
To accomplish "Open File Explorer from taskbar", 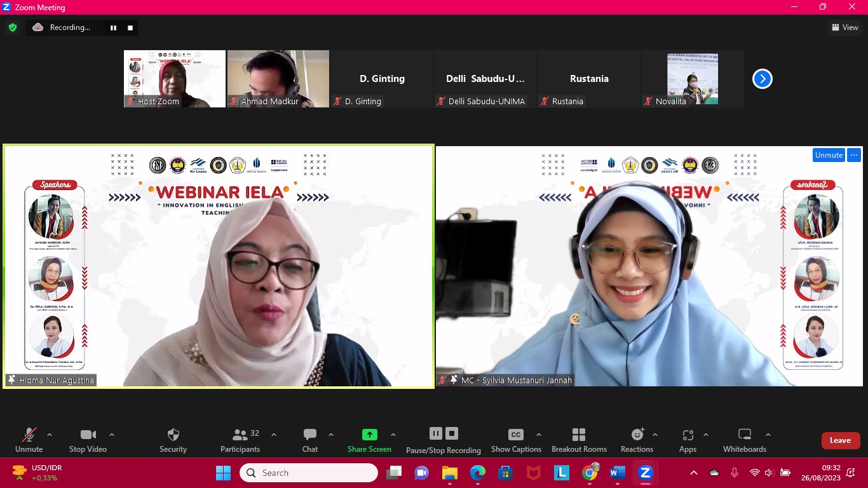I will point(450,473).
